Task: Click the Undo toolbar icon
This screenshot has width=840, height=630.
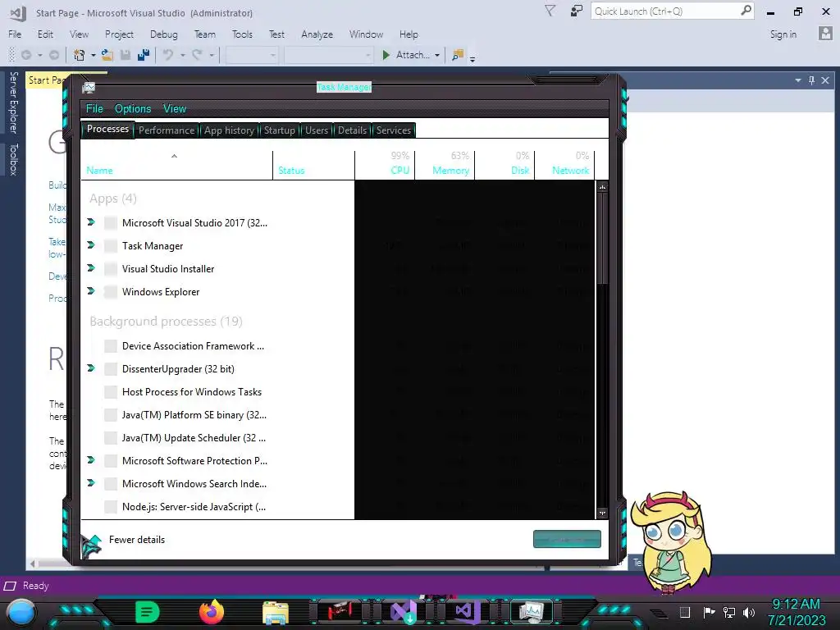Action: coord(168,55)
